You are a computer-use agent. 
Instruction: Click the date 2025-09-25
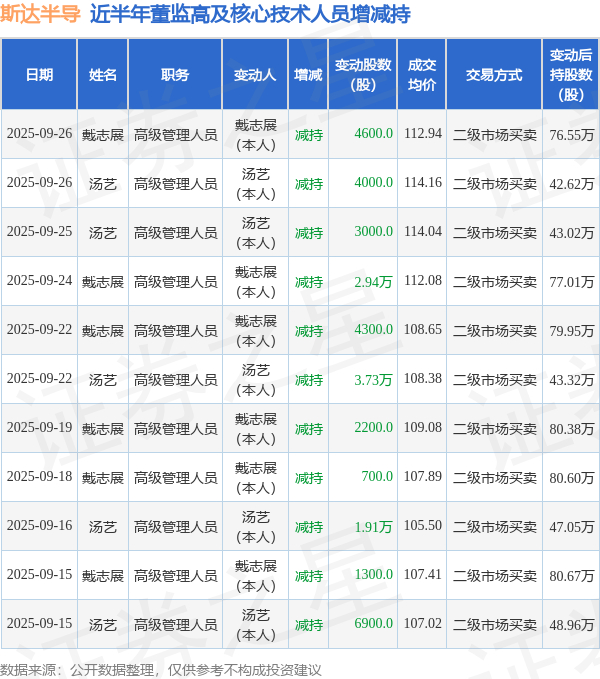point(39,231)
